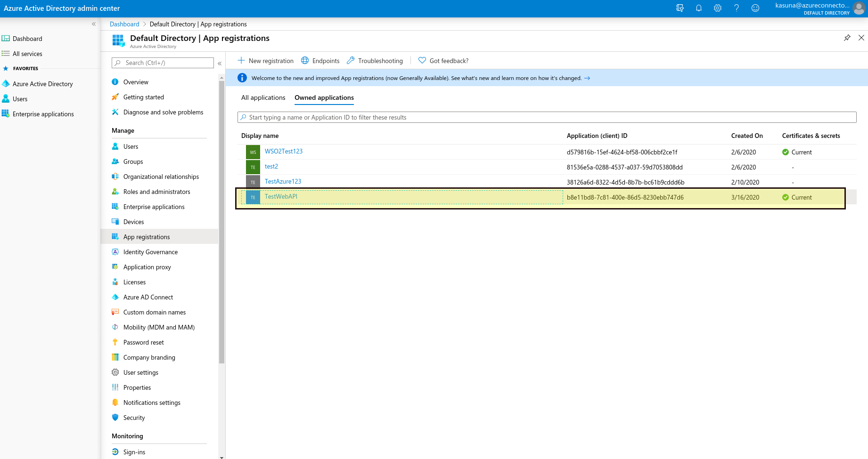The height and width of the screenshot is (459, 868).
Task: Click New registration
Action: (265, 61)
